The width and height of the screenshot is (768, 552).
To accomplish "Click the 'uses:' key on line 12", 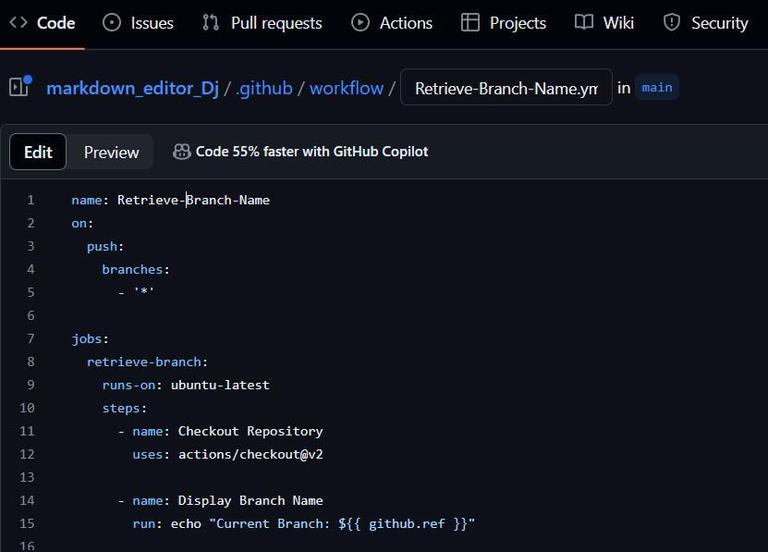I will (x=151, y=455).
